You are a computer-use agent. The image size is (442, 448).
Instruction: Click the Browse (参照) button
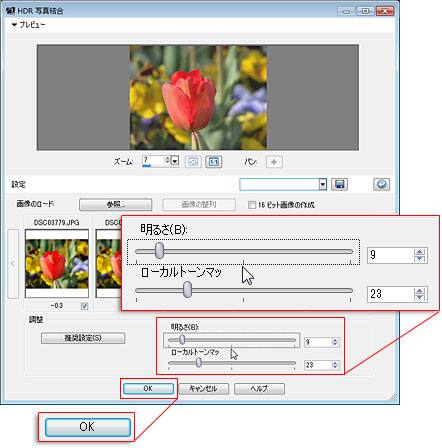coord(115,204)
